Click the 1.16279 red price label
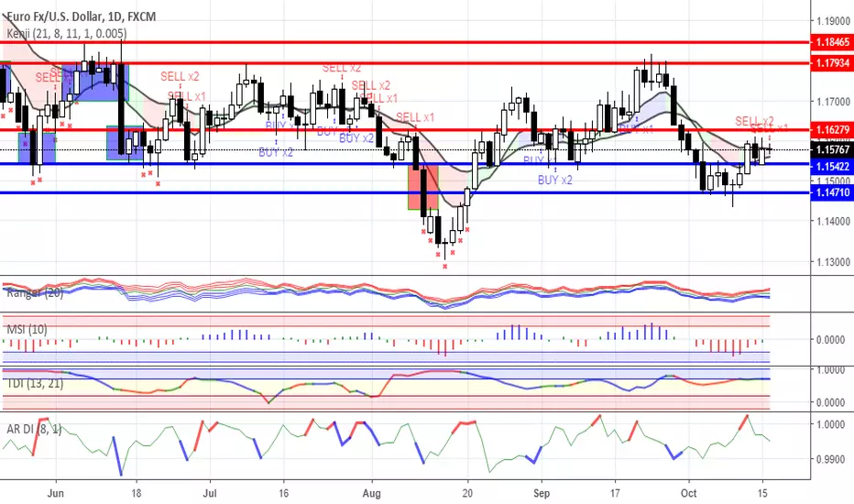The height and width of the screenshot is (504, 854). click(832, 130)
